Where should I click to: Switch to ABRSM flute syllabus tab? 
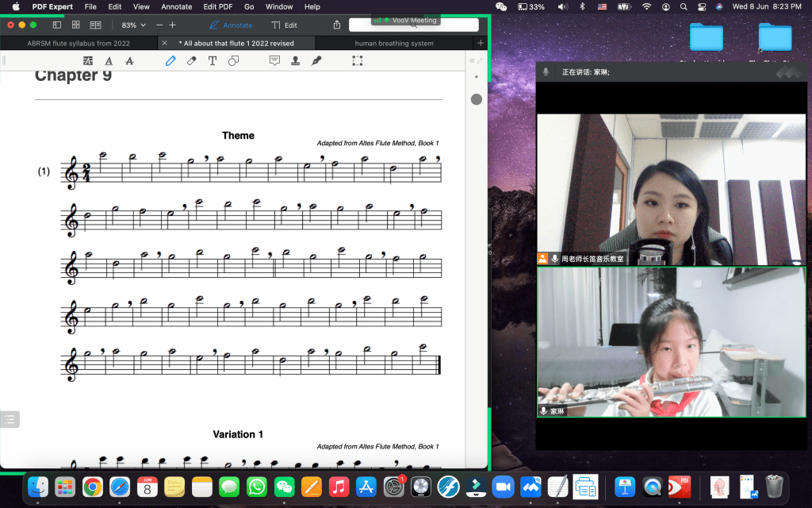(79, 43)
